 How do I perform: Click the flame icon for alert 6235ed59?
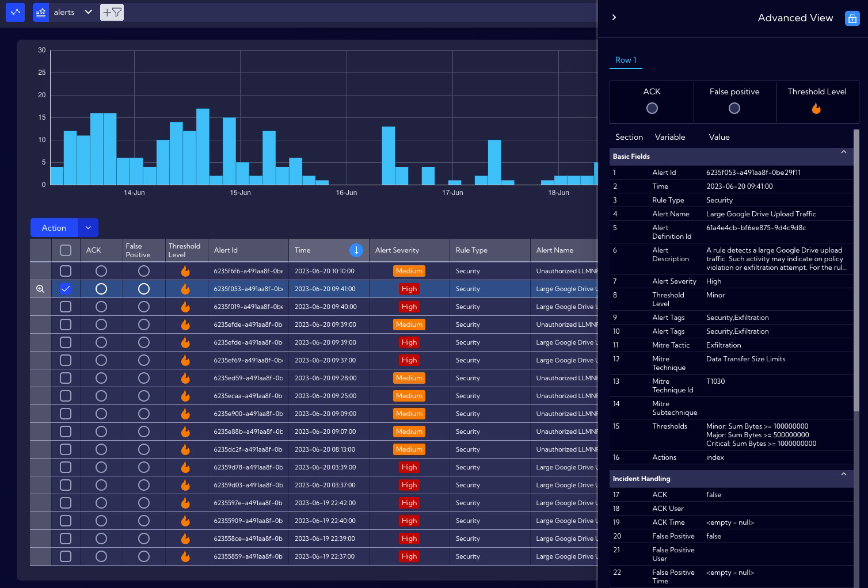tap(185, 378)
